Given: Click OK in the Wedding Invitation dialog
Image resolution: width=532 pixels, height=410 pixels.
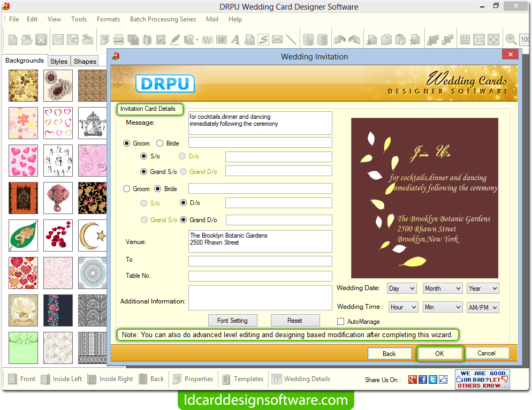Looking at the screenshot, I should pyautogui.click(x=440, y=353).
